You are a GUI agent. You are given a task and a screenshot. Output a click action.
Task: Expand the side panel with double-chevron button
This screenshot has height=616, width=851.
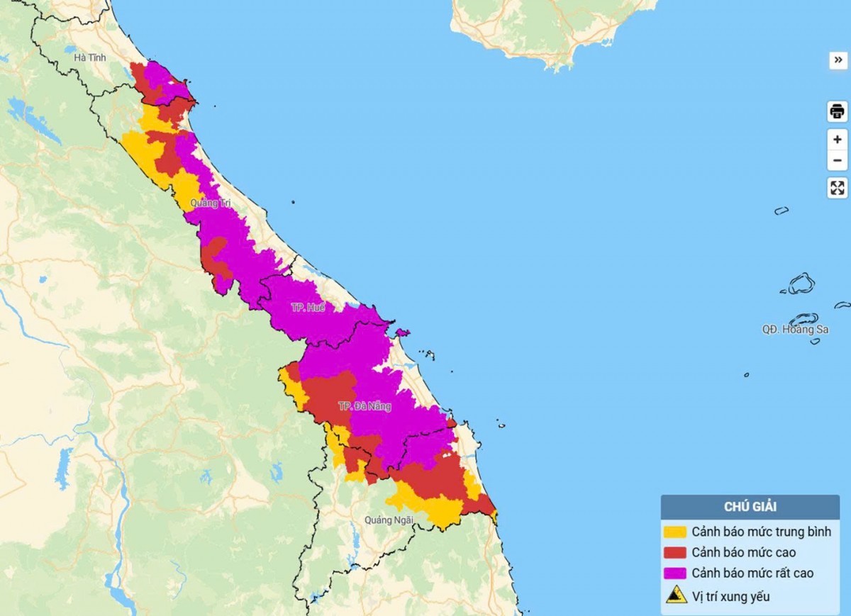click(x=838, y=60)
